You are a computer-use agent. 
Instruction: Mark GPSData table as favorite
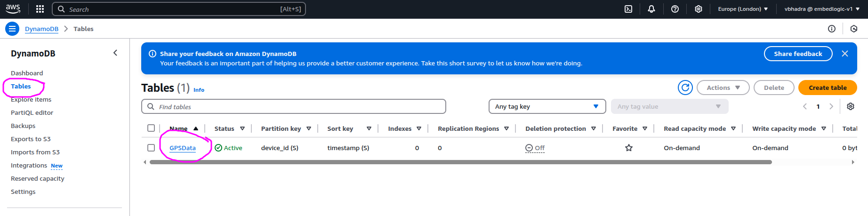(x=629, y=148)
